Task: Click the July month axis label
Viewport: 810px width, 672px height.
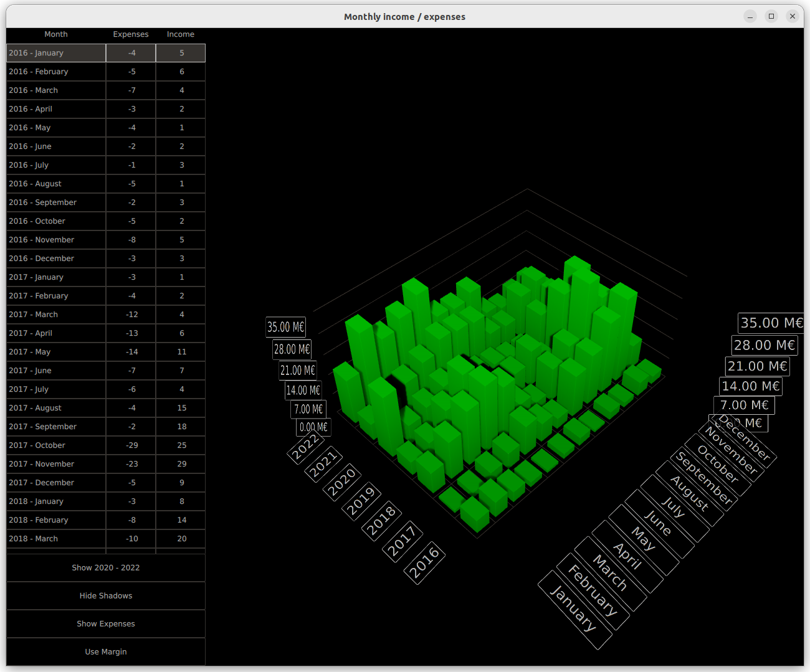Action: click(x=675, y=508)
